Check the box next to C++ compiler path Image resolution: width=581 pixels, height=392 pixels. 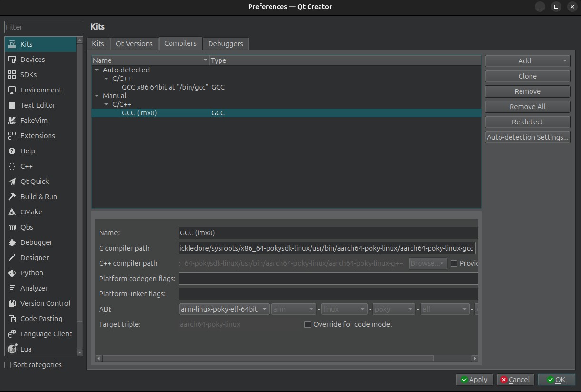click(x=454, y=263)
